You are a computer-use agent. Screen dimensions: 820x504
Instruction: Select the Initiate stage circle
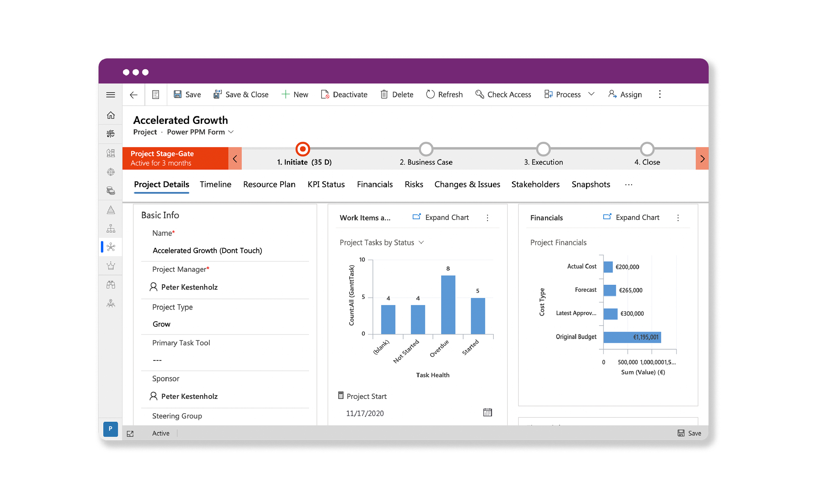click(303, 149)
